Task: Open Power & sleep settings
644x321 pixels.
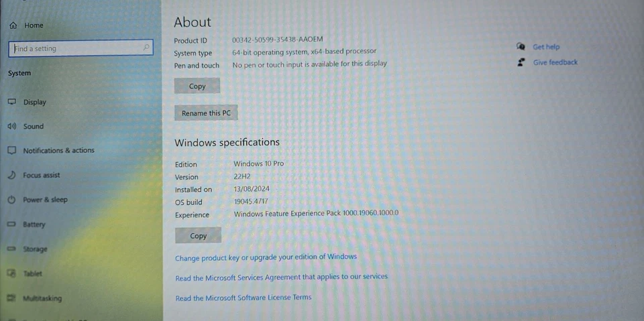Action: coord(45,200)
